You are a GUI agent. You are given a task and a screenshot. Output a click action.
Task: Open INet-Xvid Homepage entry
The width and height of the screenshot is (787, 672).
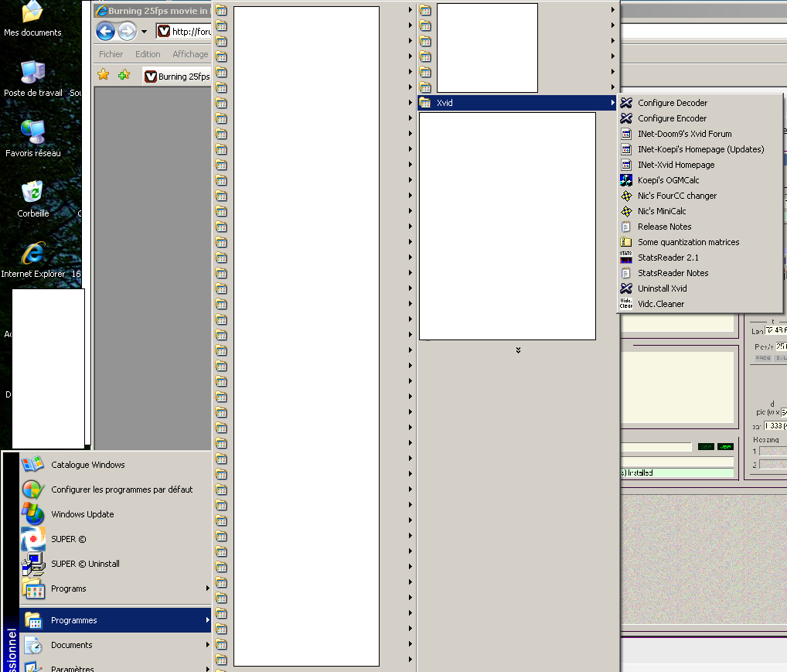click(700, 165)
